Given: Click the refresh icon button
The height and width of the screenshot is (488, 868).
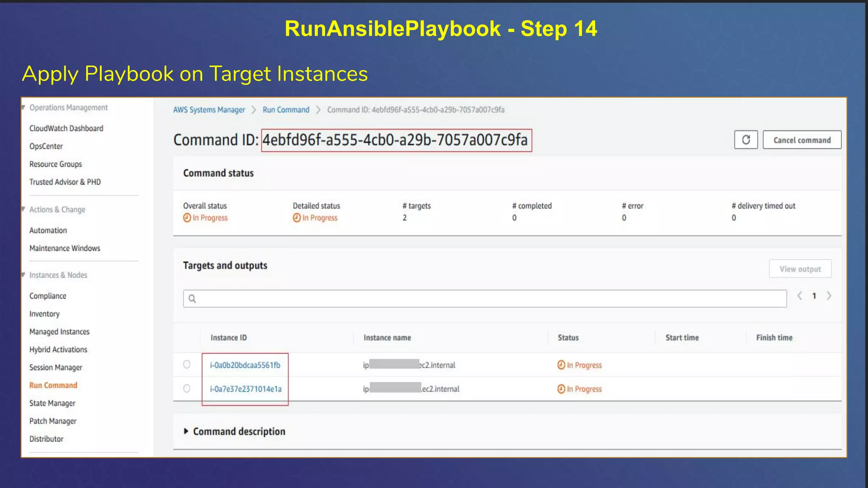Looking at the screenshot, I should [746, 140].
